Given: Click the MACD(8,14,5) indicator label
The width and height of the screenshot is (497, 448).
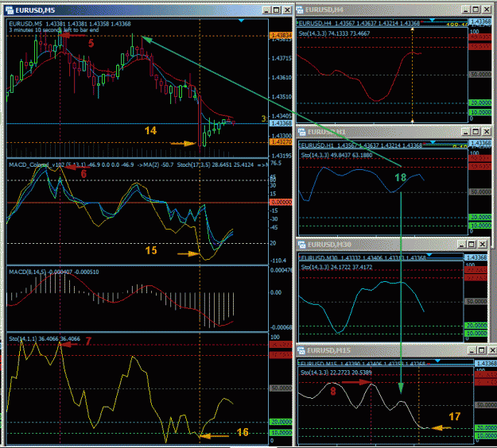Looking at the screenshot, I should click(54, 272).
